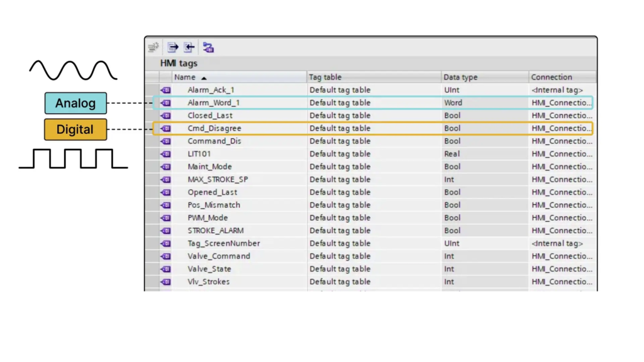Click the tag icon beside Valve_Command

[x=165, y=256]
